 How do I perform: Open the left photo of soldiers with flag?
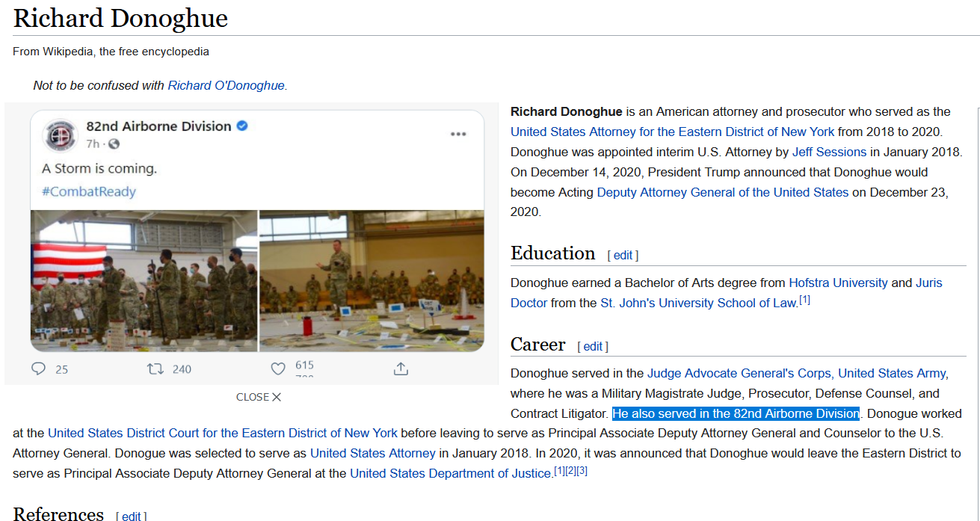[x=144, y=280]
